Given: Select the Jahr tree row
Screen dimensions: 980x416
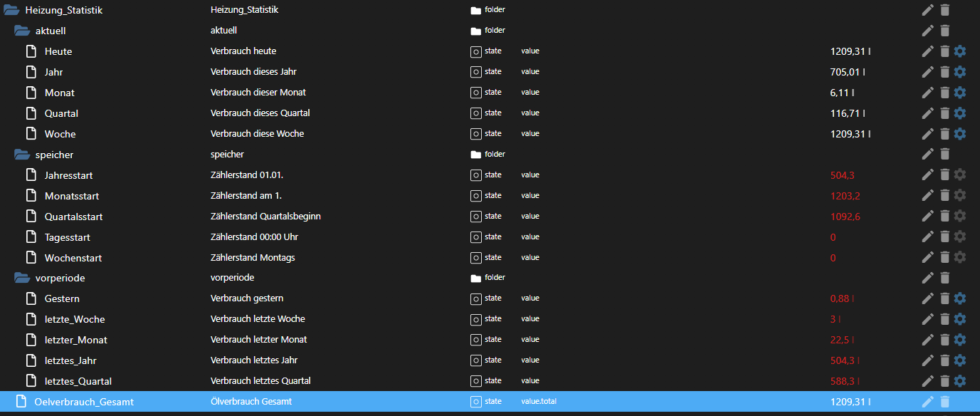Looking at the screenshot, I should click(x=490, y=72).
